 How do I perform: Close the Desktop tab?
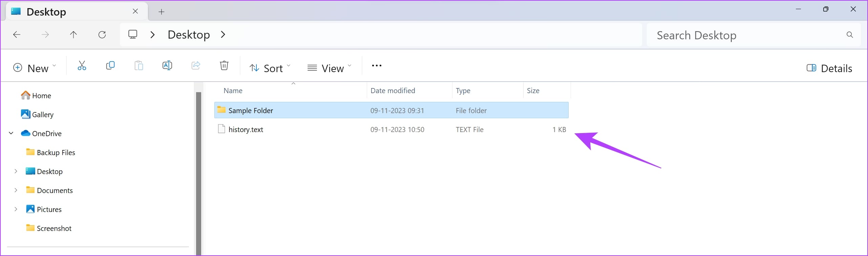[135, 11]
